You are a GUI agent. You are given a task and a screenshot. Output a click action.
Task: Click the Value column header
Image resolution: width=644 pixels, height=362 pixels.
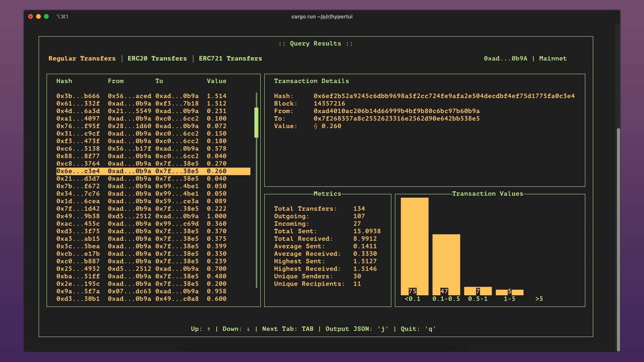(216, 81)
